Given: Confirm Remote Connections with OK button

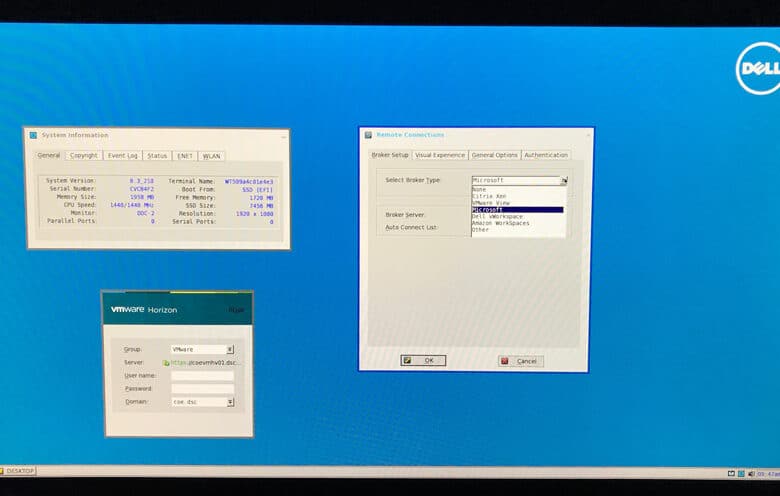Looking at the screenshot, I should click(x=423, y=361).
